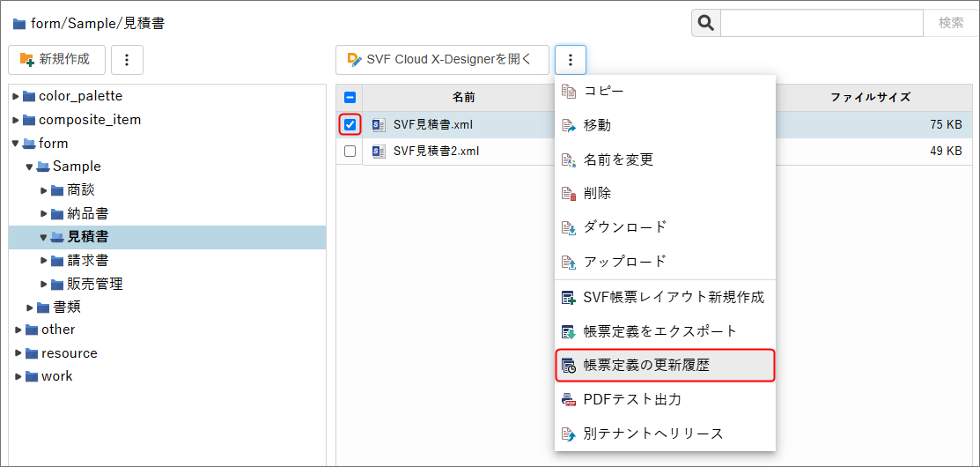Viewport: 980px width, 467px height.
Task: Click the composite_item folder icon
Action: tap(29, 120)
